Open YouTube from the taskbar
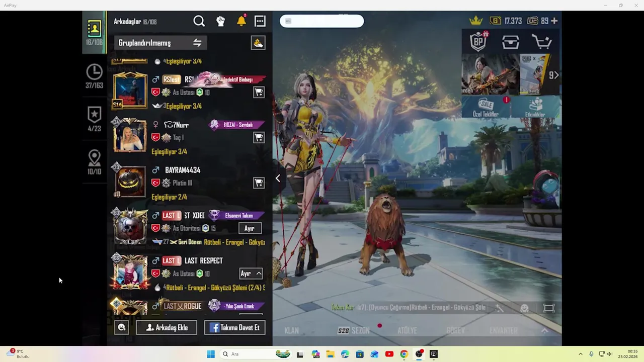This screenshot has width=644, height=362. click(389, 354)
